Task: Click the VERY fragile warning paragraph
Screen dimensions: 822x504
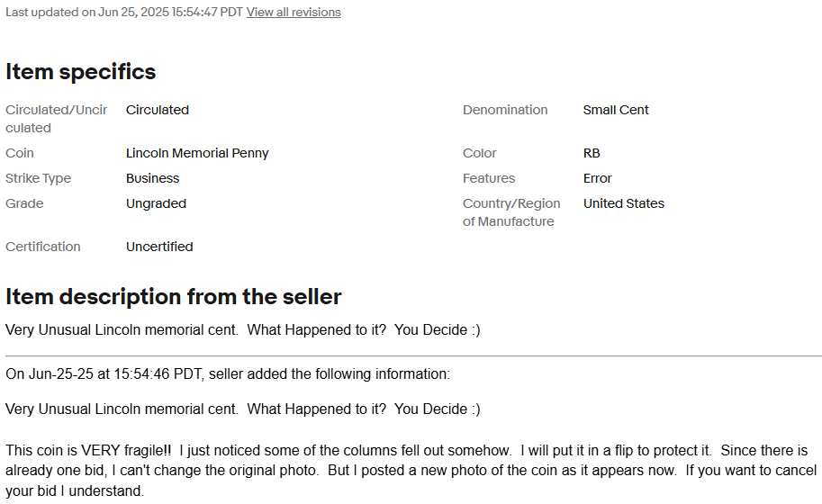Action: click(x=411, y=471)
